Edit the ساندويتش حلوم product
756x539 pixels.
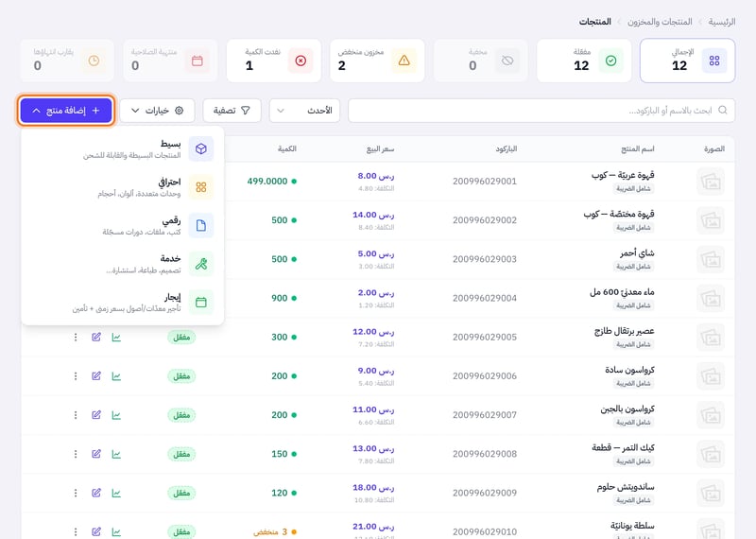(96, 493)
